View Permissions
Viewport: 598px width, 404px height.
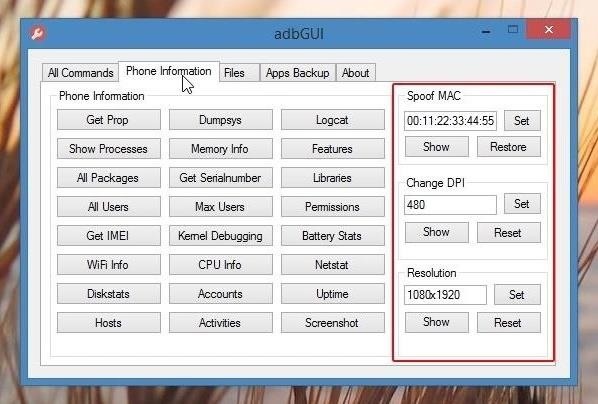[x=333, y=207]
